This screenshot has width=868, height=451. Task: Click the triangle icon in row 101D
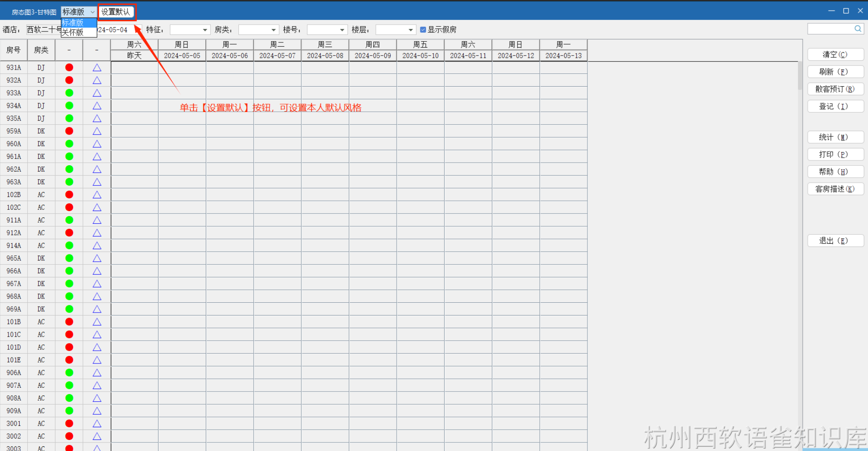97,347
